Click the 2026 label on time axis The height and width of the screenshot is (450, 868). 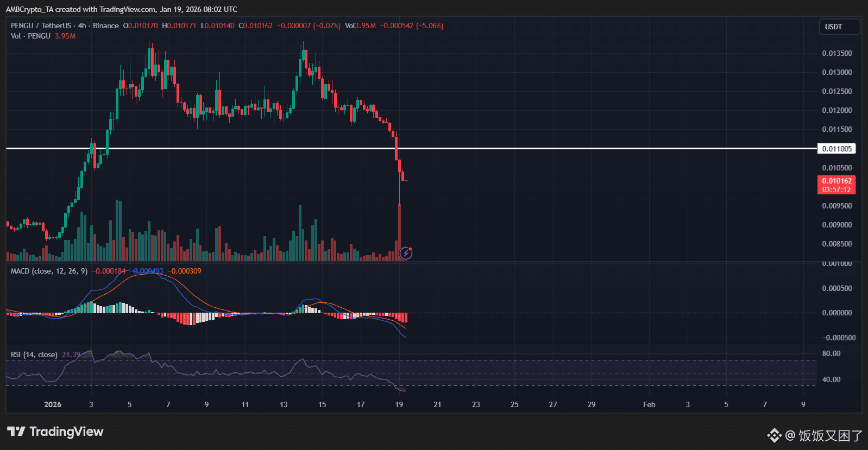(53, 404)
